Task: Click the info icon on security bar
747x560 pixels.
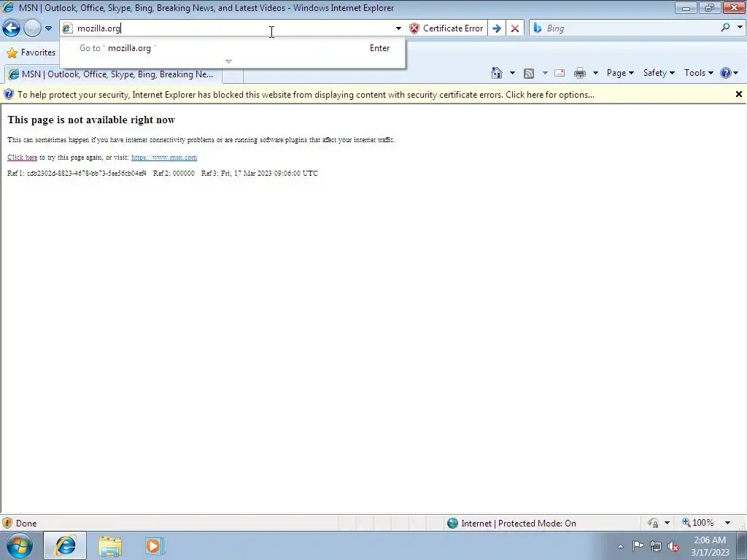Action: tap(9, 94)
